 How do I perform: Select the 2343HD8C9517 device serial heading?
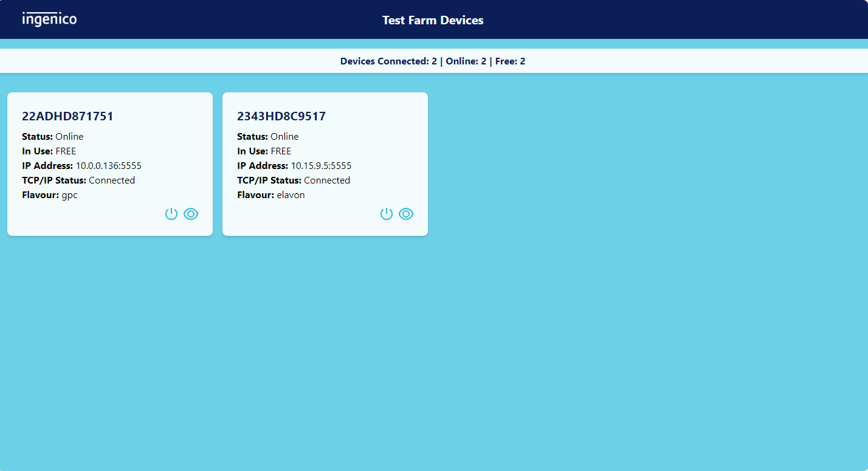click(x=281, y=116)
